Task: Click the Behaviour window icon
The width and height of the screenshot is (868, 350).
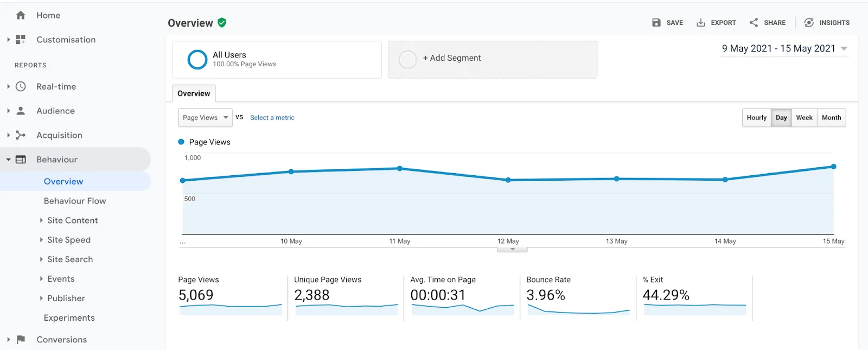Action: pyautogui.click(x=21, y=160)
